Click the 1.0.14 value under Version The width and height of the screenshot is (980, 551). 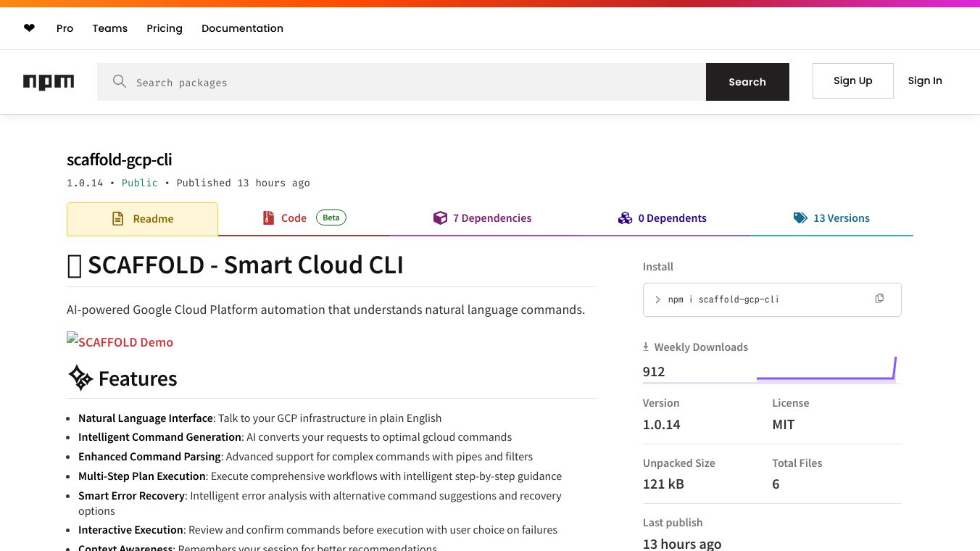[661, 424]
